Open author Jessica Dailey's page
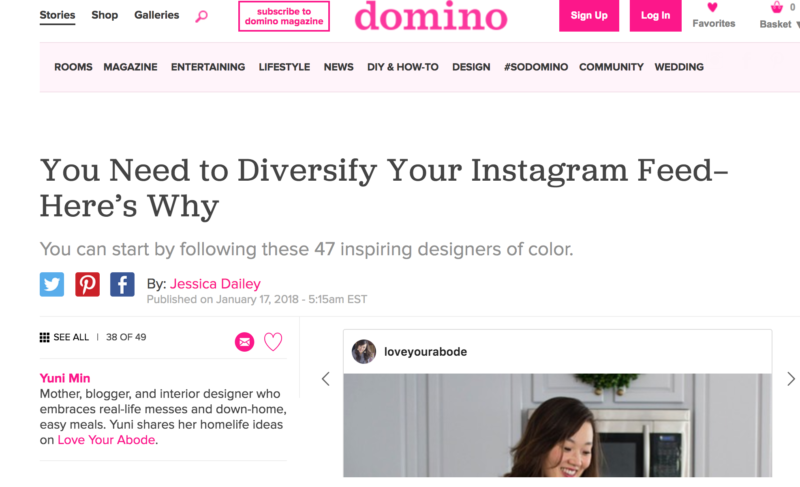This screenshot has width=800, height=487. tap(215, 284)
